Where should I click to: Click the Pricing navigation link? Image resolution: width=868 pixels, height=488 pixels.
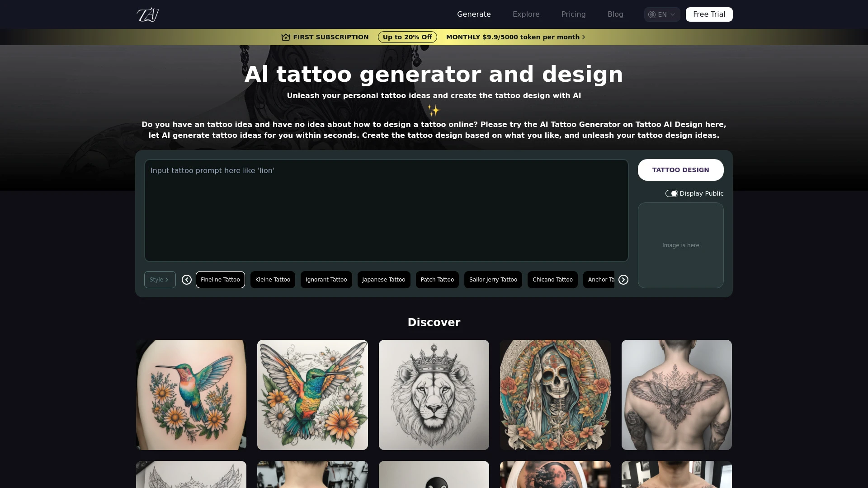(x=574, y=14)
